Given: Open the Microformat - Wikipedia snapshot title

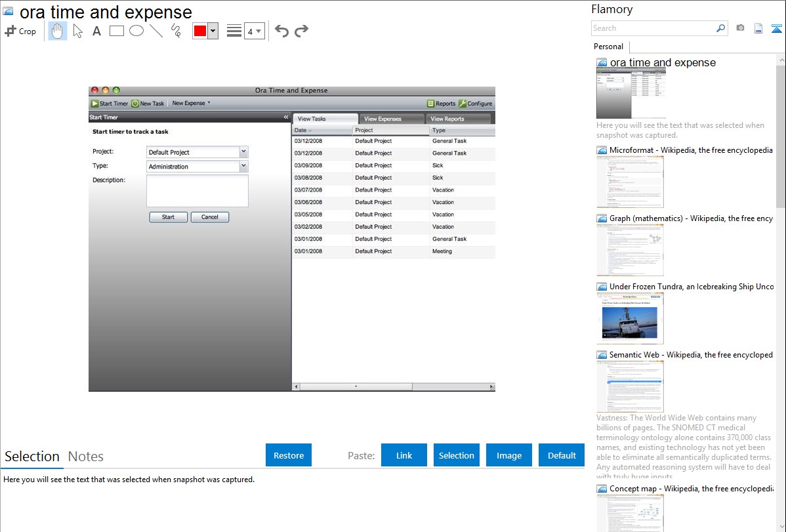Looking at the screenshot, I should [x=691, y=150].
